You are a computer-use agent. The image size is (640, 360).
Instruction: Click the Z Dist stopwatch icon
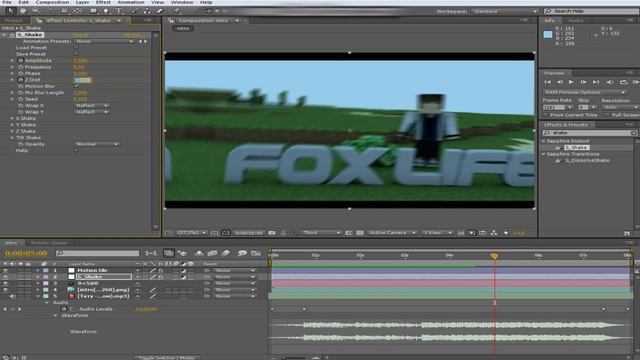20,80
